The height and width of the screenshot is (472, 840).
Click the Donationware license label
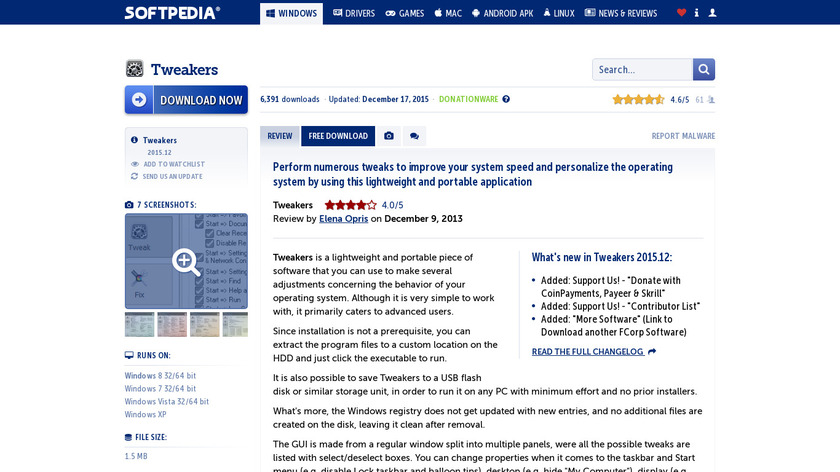468,99
